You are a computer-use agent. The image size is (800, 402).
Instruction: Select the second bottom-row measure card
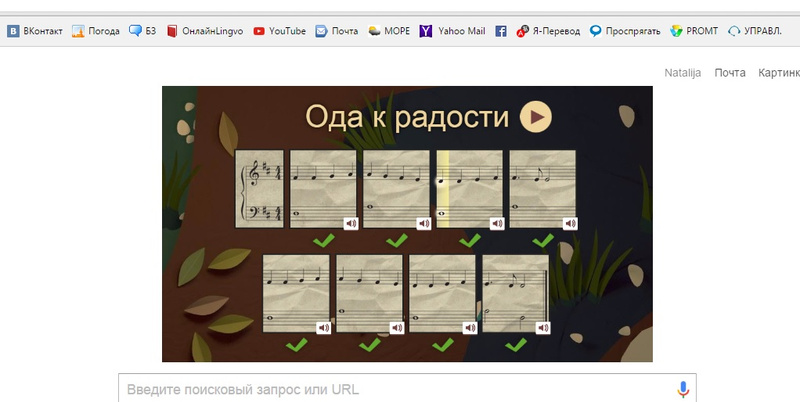click(x=369, y=294)
